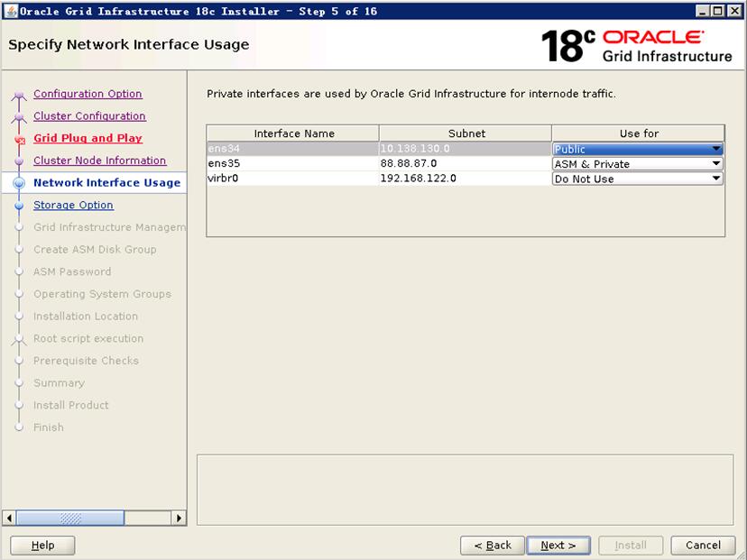Minimize the installer window

pyautogui.click(x=702, y=11)
